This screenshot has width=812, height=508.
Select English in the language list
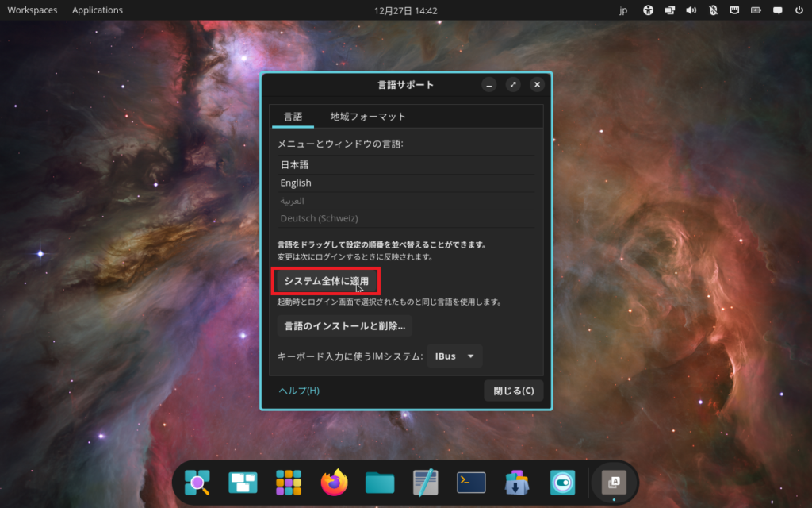pyautogui.click(x=296, y=183)
